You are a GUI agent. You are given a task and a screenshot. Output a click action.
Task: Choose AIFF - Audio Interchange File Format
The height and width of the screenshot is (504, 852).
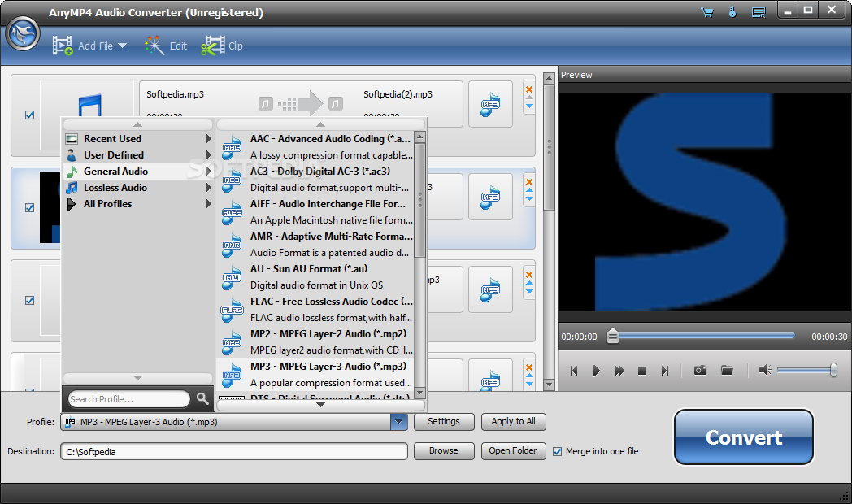(x=315, y=212)
